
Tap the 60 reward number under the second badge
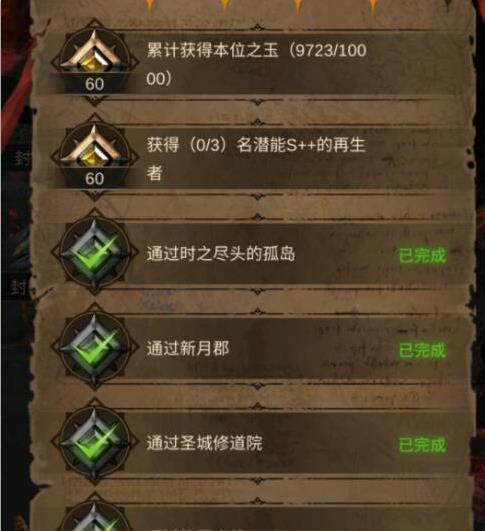pyautogui.click(x=94, y=179)
